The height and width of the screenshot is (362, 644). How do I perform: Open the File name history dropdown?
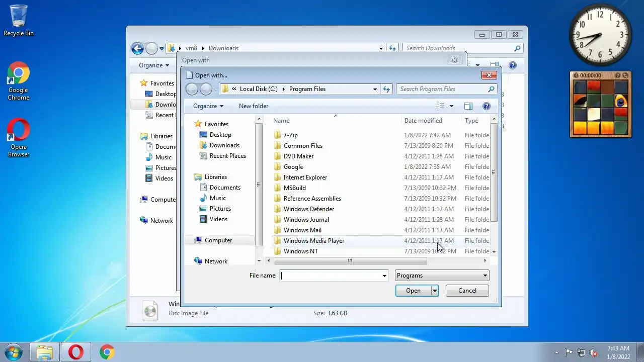[x=384, y=276]
